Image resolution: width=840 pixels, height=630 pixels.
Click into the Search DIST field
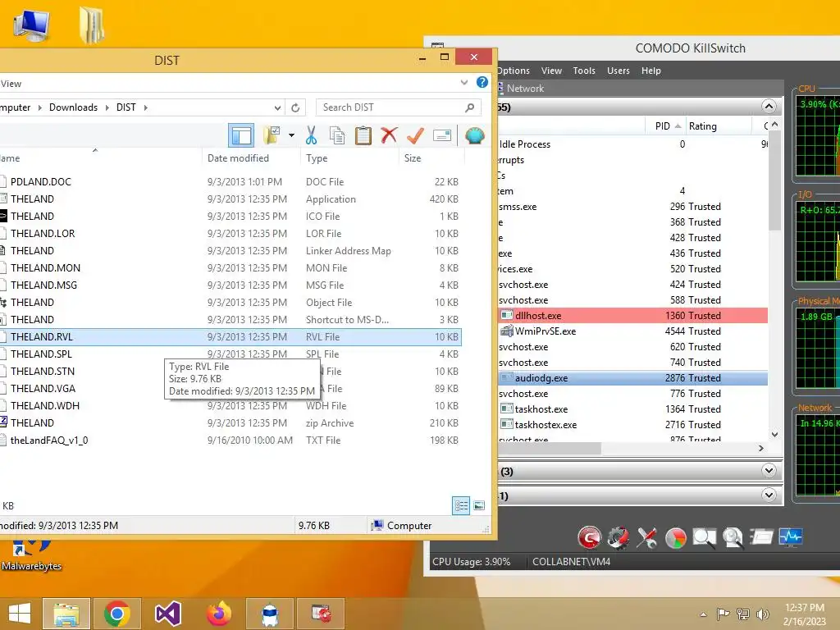tap(398, 107)
